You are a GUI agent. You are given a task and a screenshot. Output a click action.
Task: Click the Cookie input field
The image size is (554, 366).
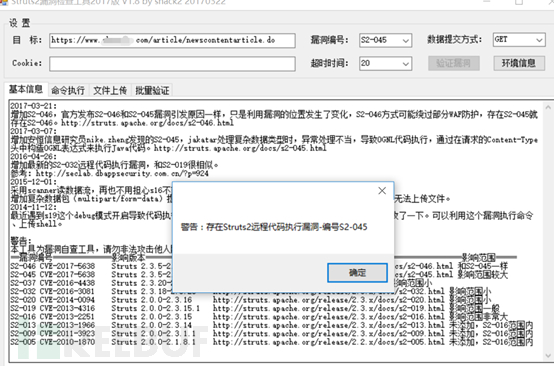172,64
